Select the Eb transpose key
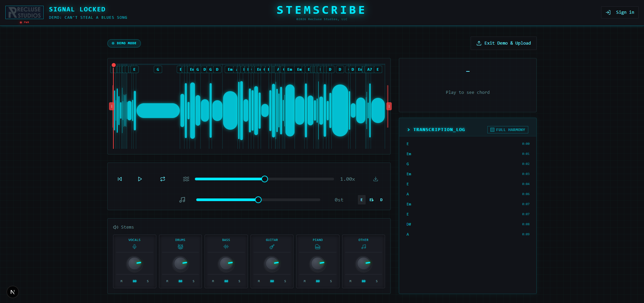This screenshot has height=303, width=644. point(371,199)
